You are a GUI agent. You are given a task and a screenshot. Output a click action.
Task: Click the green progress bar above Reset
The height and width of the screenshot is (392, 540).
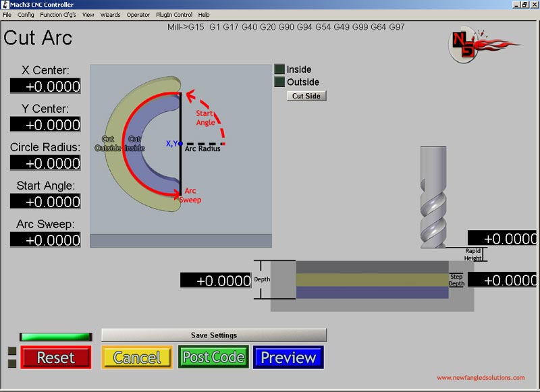tap(56, 337)
